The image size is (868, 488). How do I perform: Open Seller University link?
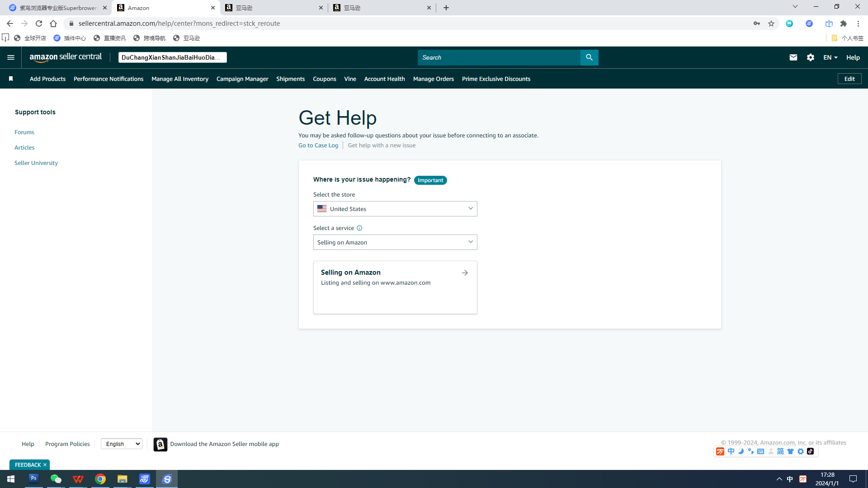click(x=36, y=163)
